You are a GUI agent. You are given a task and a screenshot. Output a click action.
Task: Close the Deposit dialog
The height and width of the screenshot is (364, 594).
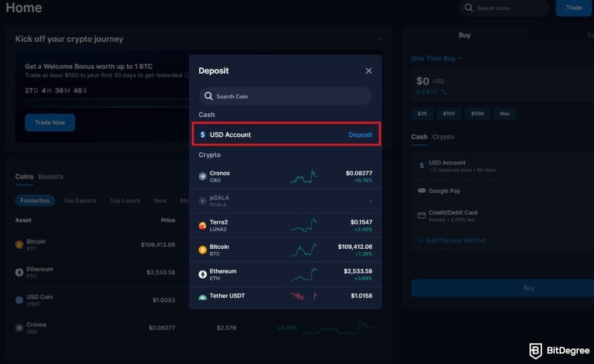point(369,71)
